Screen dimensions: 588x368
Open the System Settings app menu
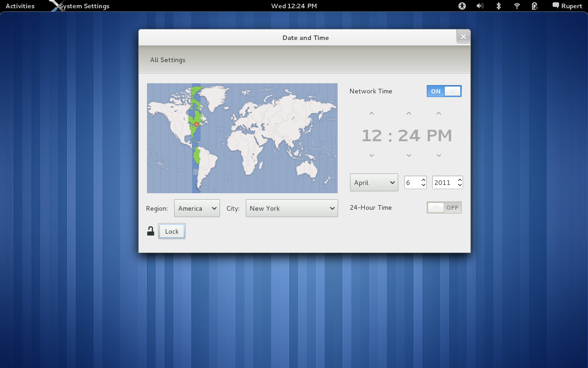click(x=84, y=6)
